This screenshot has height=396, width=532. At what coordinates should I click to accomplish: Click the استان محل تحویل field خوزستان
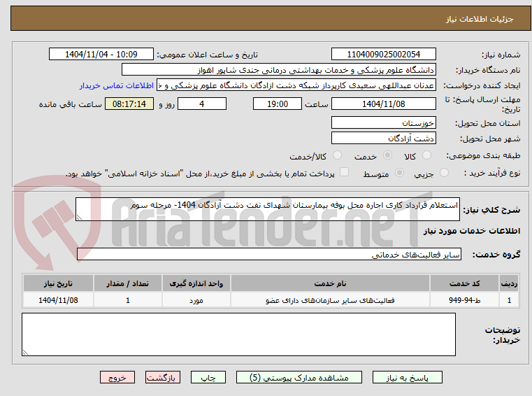pos(383,122)
